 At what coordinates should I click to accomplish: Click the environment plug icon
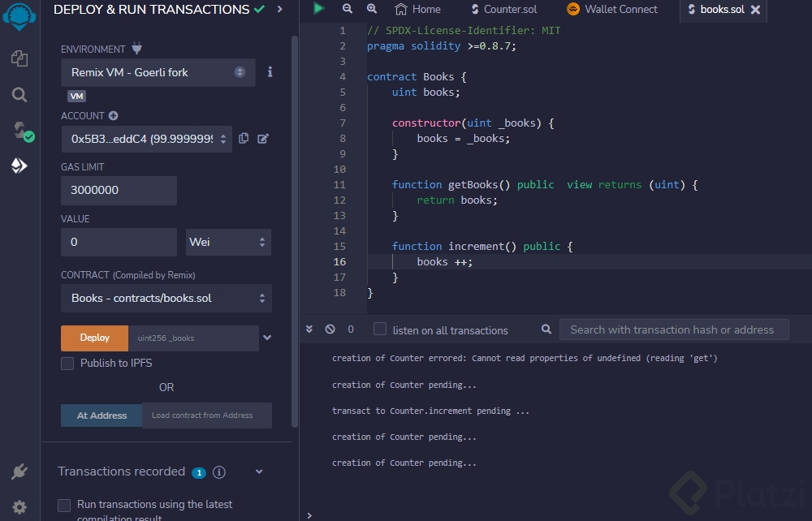point(136,49)
